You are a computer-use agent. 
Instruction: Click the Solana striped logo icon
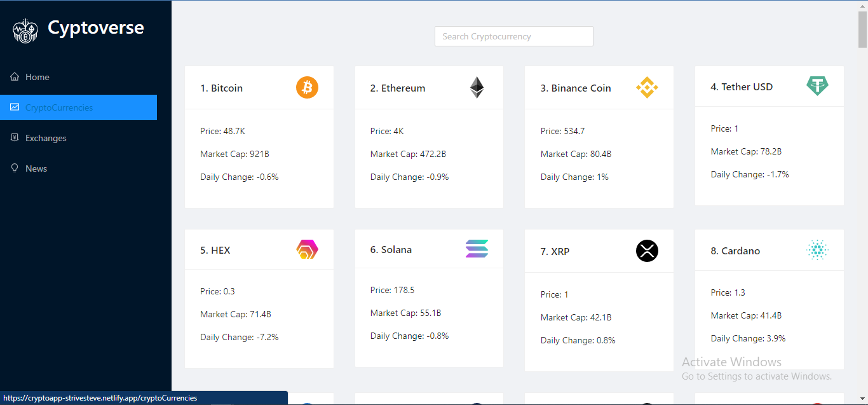(477, 249)
